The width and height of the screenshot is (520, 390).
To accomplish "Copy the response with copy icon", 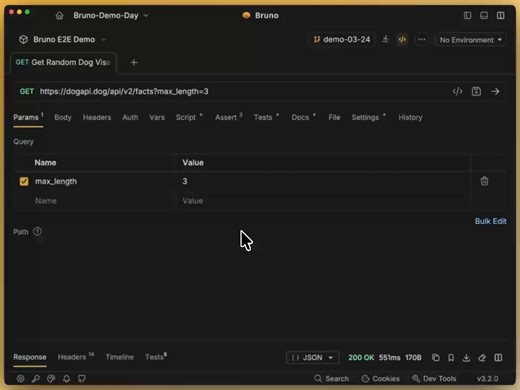I will (436, 358).
